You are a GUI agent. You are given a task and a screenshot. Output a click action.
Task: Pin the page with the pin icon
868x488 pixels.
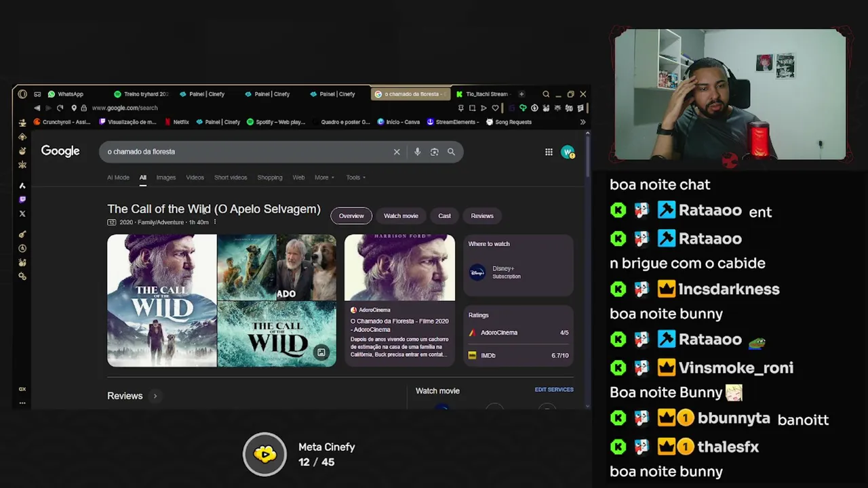(461, 108)
